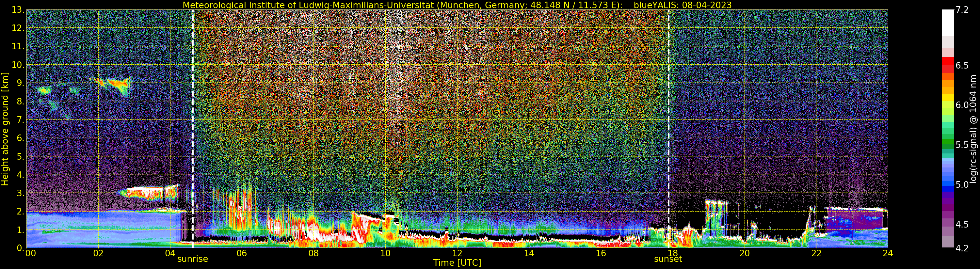Click the '4.' height tick label
This screenshot has height=269, width=980.
pyautogui.click(x=21, y=175)
